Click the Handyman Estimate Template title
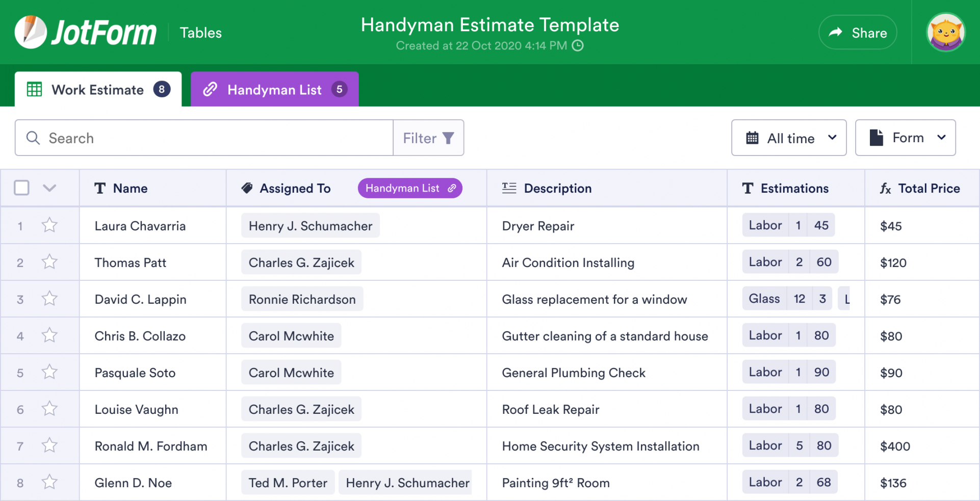Screen dimensions: 980x501 490,25
